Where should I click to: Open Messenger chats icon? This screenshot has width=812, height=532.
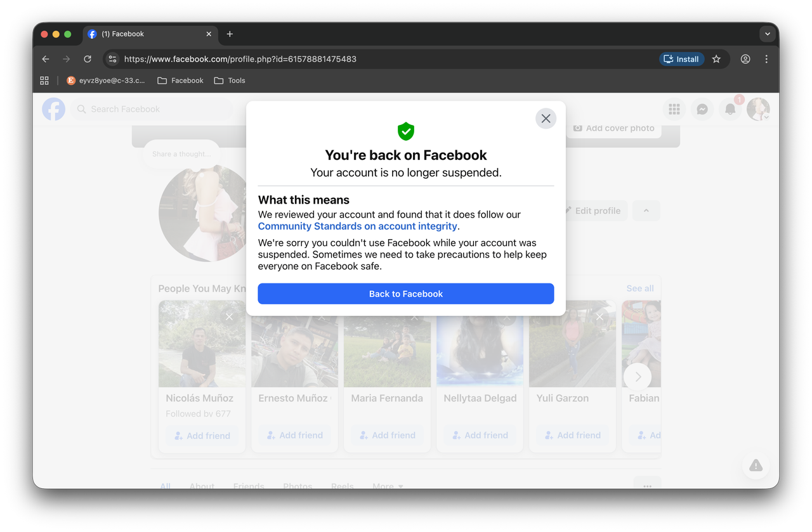(x=702, y=109)
